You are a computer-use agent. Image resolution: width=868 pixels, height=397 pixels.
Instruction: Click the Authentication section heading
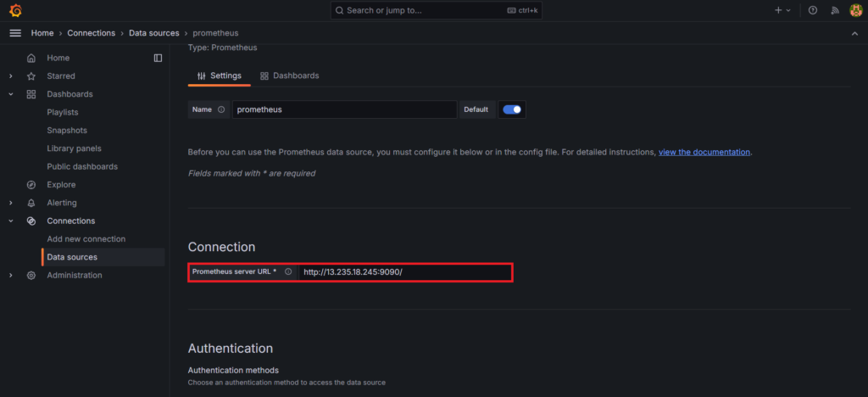(231, 349)
